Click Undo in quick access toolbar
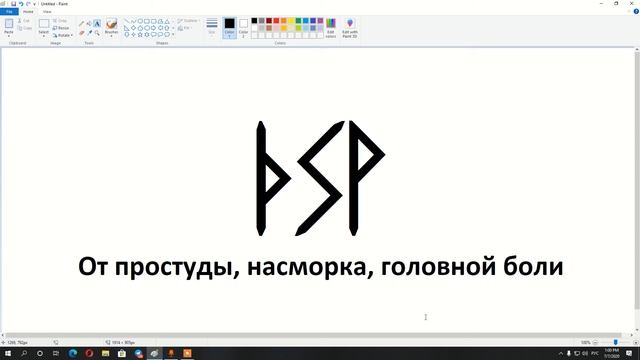The image size is (640, 360). 21,4
